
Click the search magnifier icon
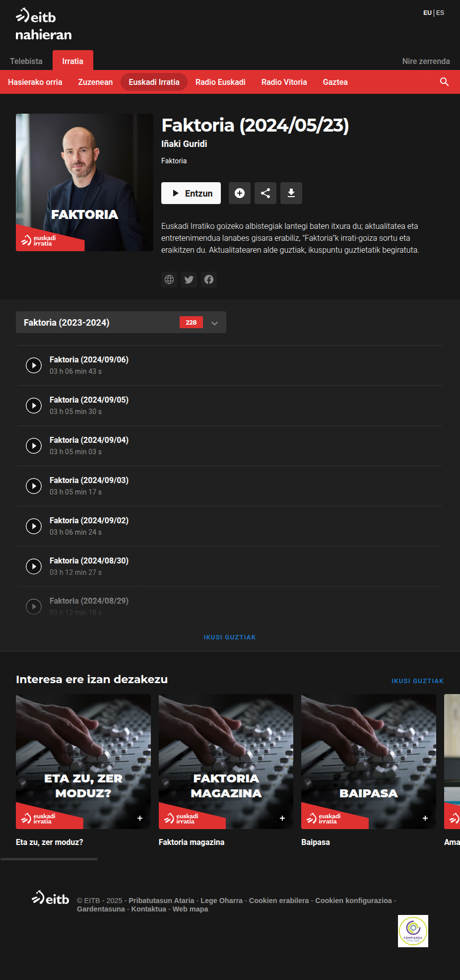point(444,82)
